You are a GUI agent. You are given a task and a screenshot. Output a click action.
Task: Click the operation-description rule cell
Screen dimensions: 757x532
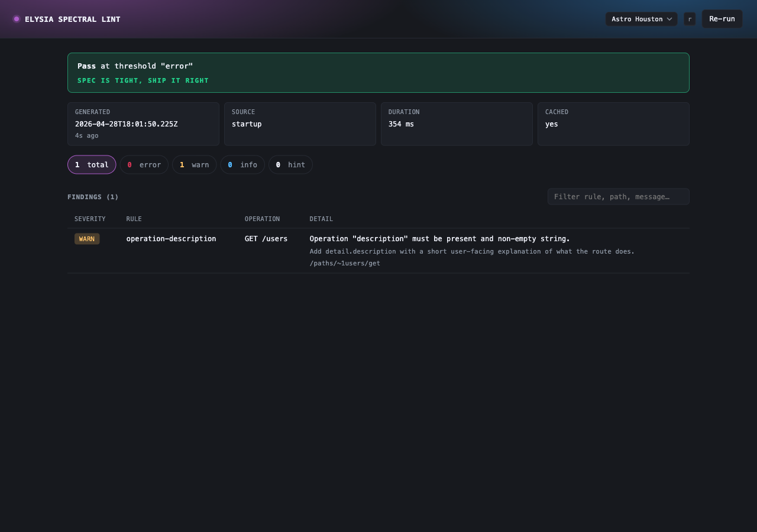coord(172,239)
